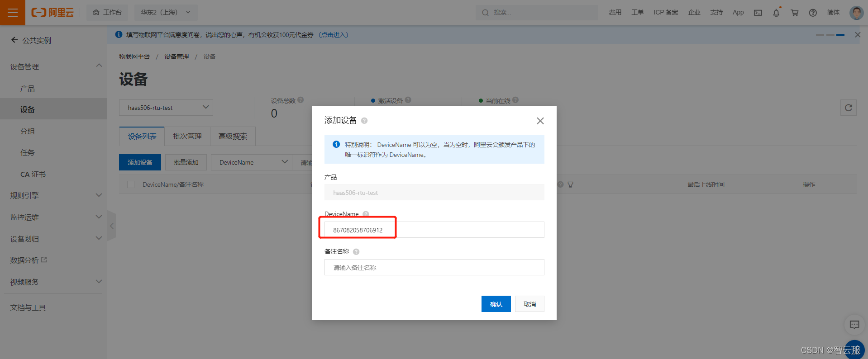868x359 pixels.
Task: Click help icon next to 设备总数
Action: point(301,100)
